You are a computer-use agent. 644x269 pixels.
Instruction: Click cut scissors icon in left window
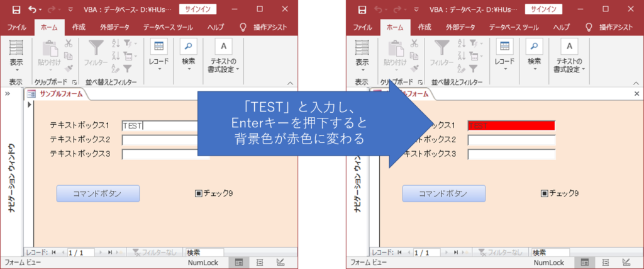coord(69,43)
